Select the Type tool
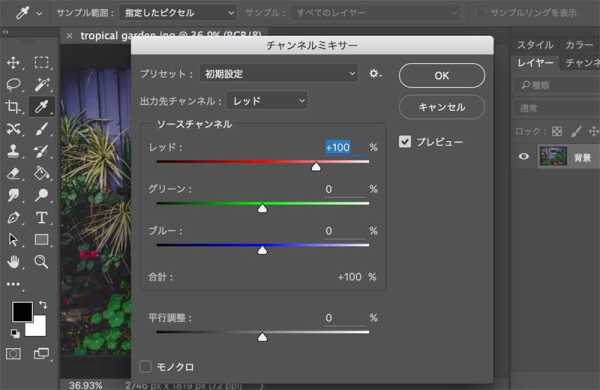600x390 pixels. tap(41, 217)
